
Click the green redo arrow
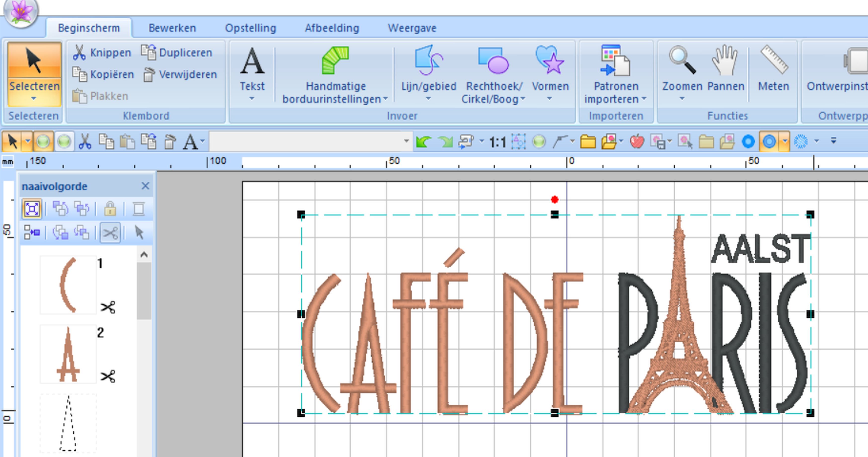pyautogui.click(x=445, y=141)
